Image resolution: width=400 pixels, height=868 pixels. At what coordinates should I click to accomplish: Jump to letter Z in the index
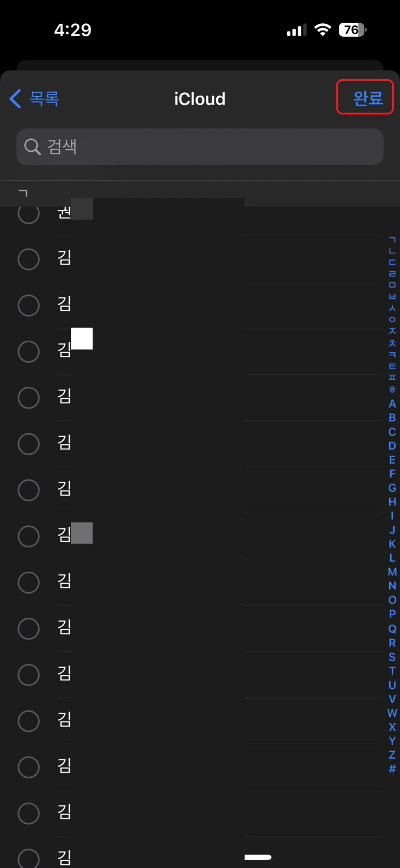click(x=392, y=755)
